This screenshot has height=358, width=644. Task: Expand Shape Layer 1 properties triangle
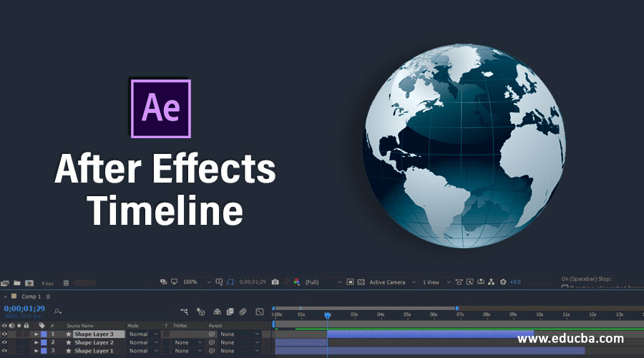[36, 351]
